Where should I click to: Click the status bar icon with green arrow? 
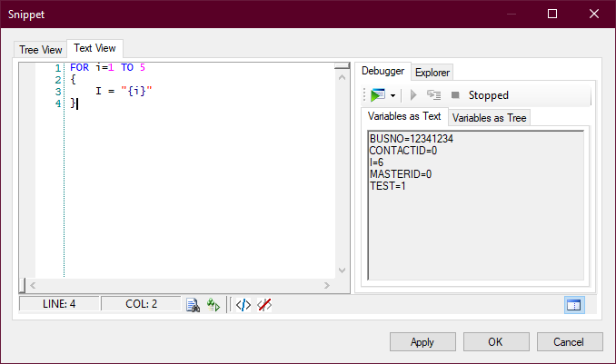(x=214, y=305)
